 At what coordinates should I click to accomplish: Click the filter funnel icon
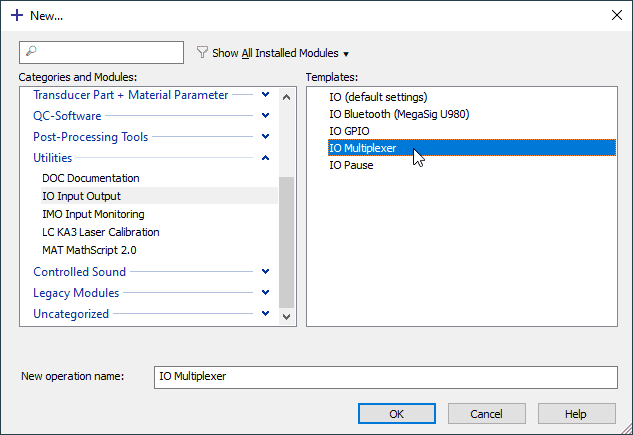(x=202, y=52)
